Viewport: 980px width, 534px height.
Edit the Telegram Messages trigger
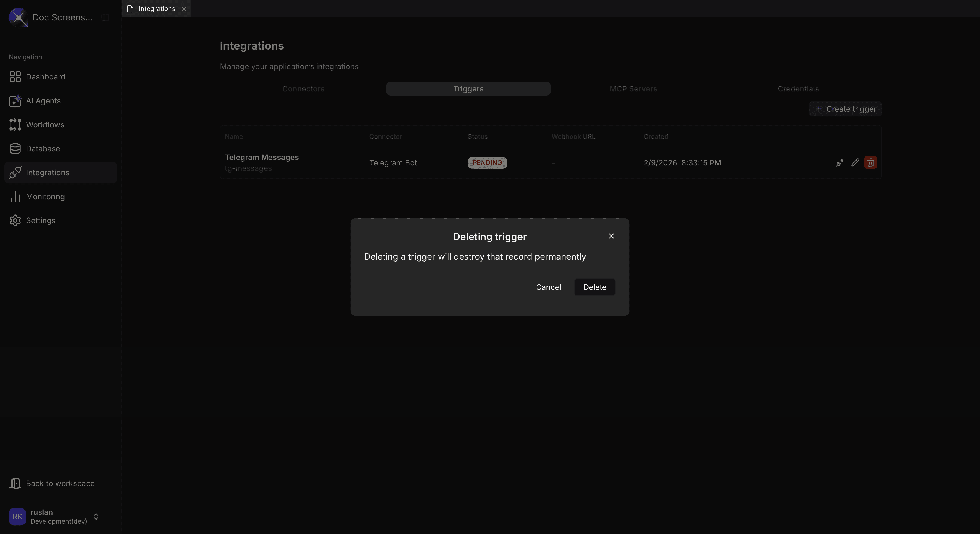[855, 162]
